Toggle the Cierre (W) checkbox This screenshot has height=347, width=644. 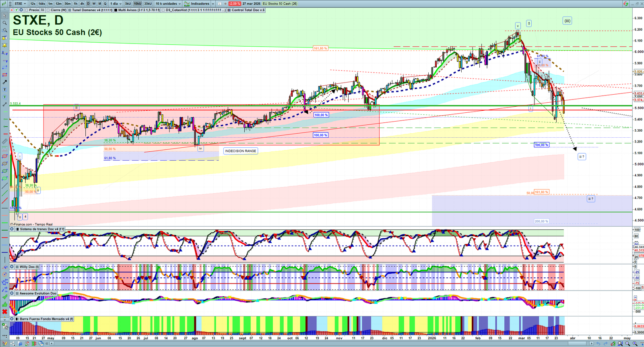coord(48,10)
